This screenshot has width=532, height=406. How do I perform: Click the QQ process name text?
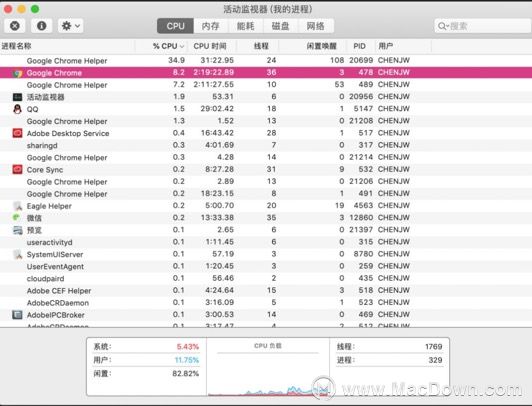[x=33, y=109]
